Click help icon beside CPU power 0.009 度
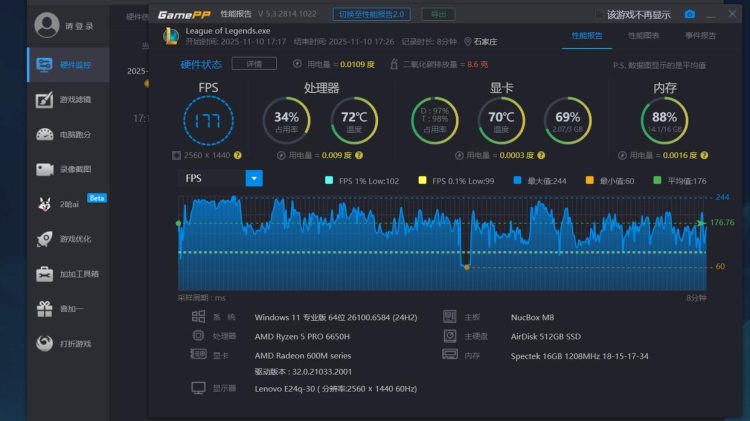The image size is (750, 421). click(x=359, y=155)
